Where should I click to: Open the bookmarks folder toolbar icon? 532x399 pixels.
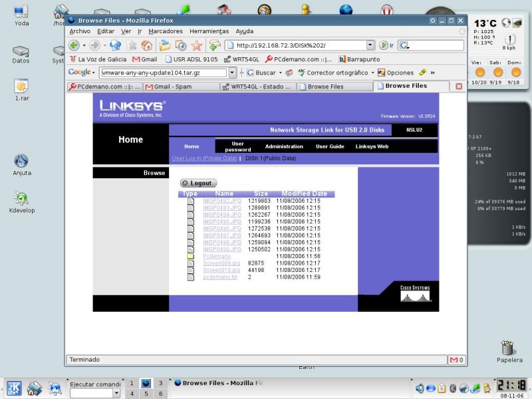[x=165, y=45]
